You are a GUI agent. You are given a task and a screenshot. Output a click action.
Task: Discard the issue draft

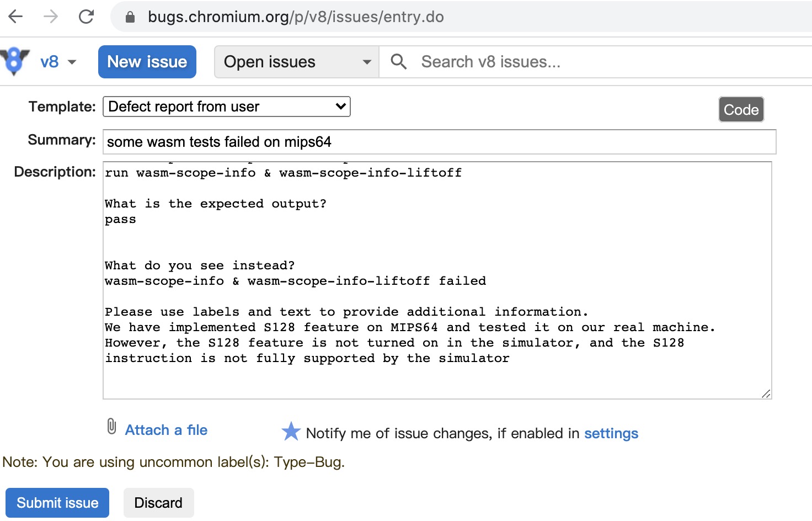pos(158,503)
